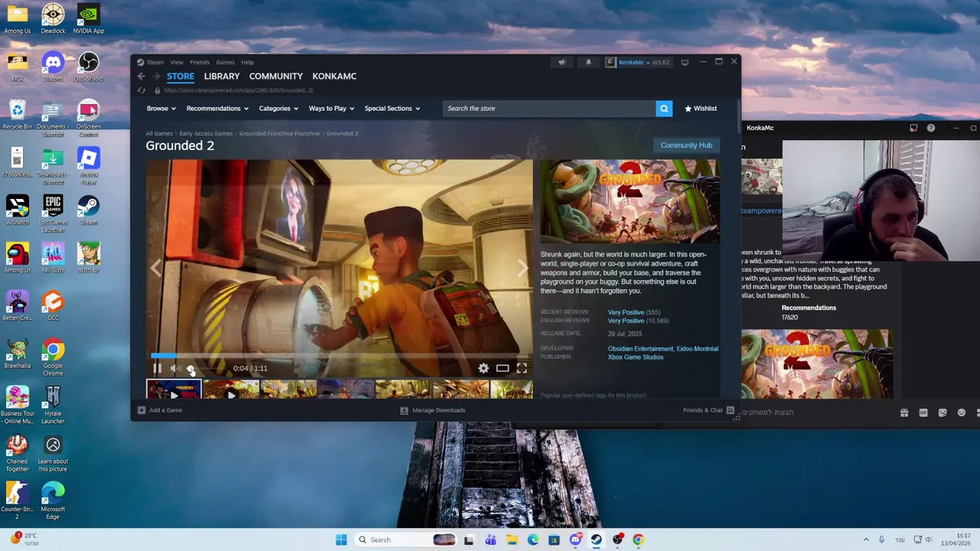This screenshot has height=551, width=980.
Task: Open Manage Downloads
Action: click(x=433, y=410)
